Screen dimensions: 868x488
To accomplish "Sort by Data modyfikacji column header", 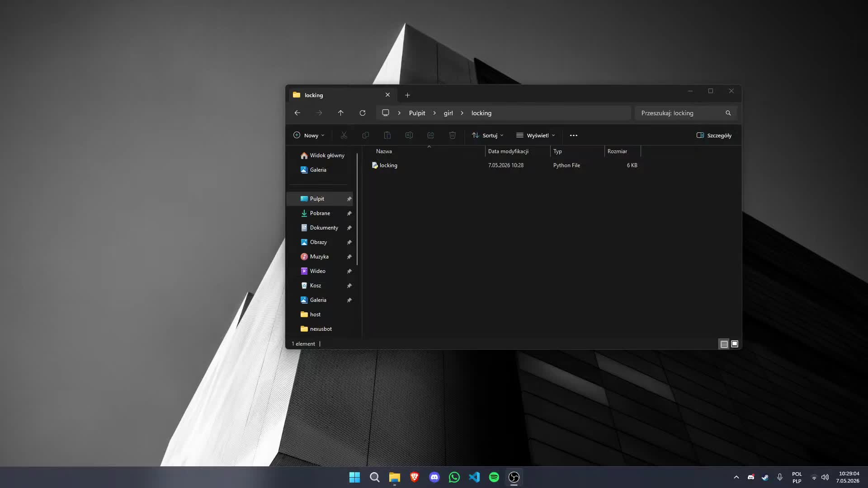I will tap(508, 151).
